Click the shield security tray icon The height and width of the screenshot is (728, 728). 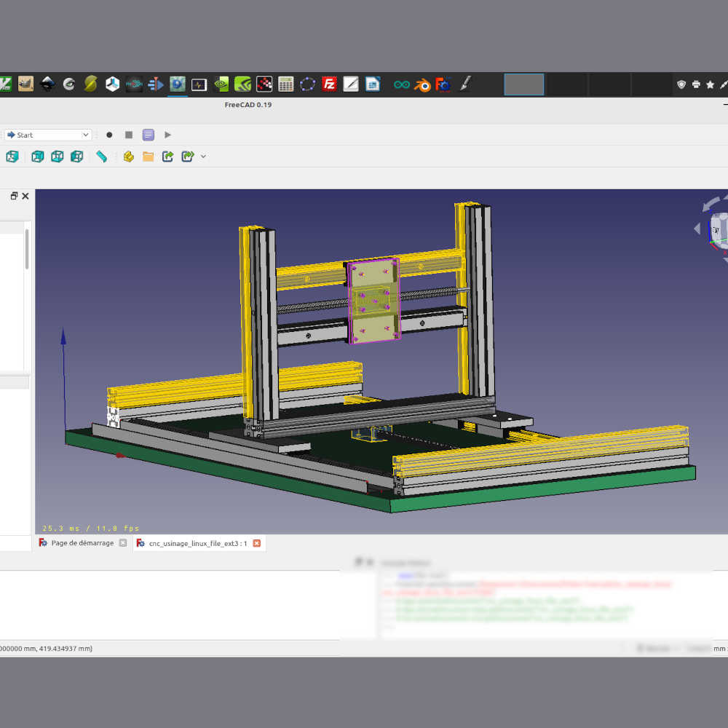coord(681,84)
